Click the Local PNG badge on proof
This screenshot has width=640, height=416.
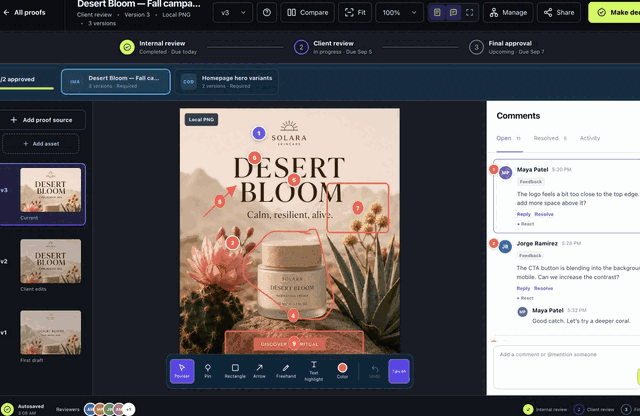(x=201, y=120)
